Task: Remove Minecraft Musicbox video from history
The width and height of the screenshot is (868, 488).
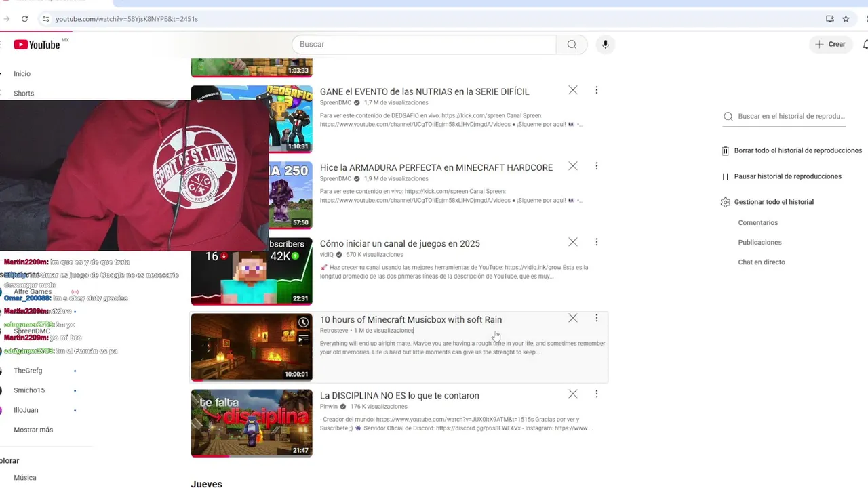Action: click(573, 318)
